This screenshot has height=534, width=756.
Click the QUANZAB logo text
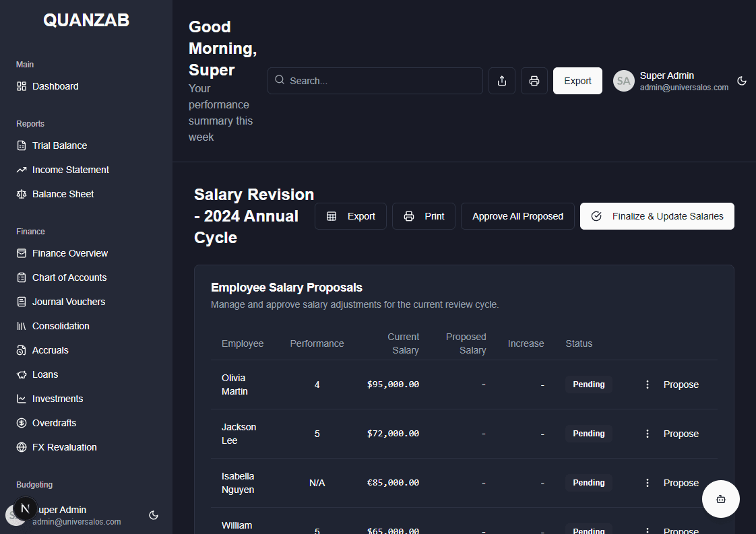click(x=86, y=20)
